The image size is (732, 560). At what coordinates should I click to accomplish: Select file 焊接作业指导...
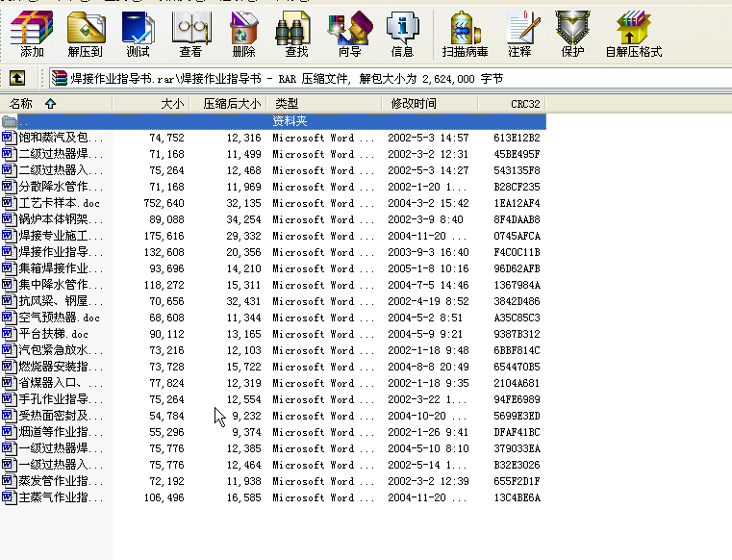61,252
